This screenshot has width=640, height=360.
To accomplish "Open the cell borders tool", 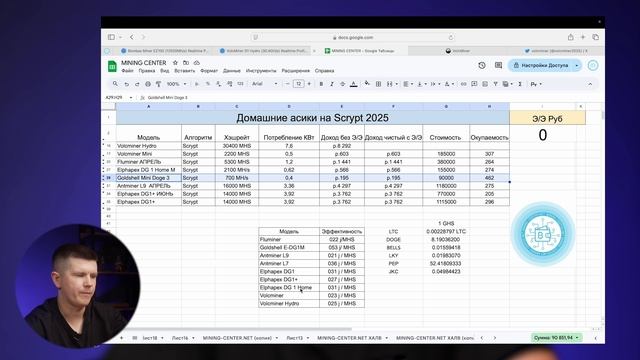I will click(x=378, y=84).
